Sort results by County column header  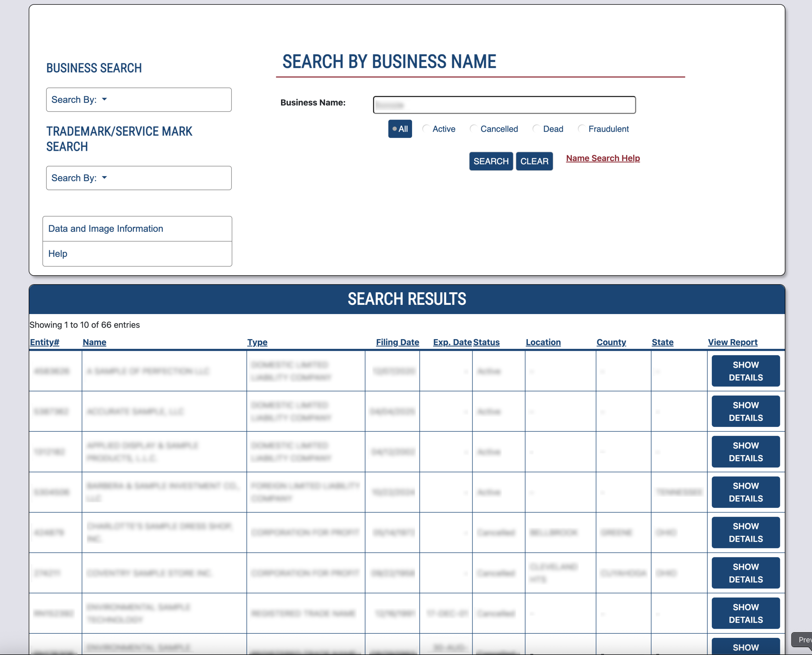[x=611, y=342]
